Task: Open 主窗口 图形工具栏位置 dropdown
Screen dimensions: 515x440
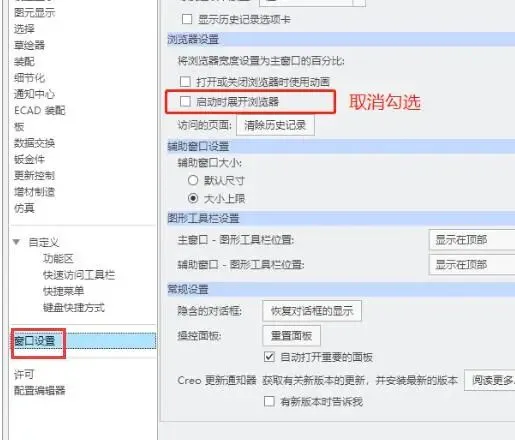Action: pyautogui.click(x=472, y=240)
